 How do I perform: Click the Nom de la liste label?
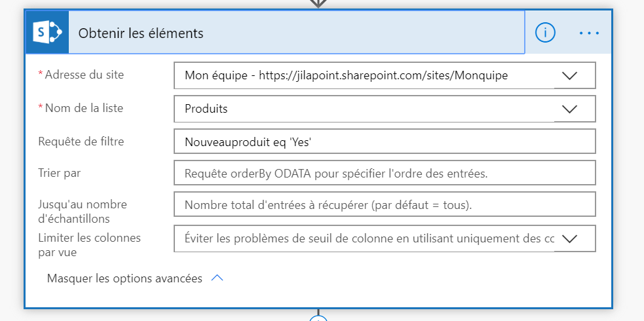(x=84, y=108)
